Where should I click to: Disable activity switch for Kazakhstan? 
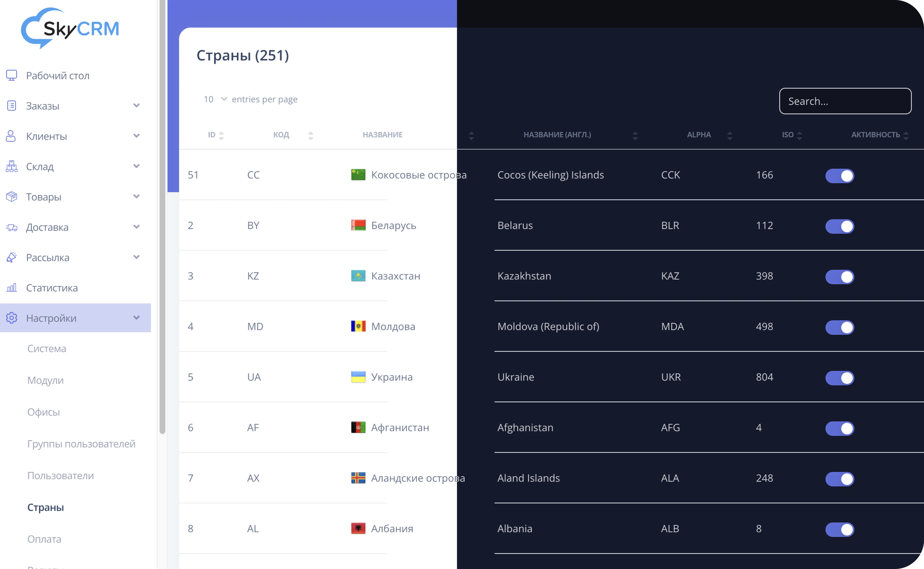click(840, 277)
